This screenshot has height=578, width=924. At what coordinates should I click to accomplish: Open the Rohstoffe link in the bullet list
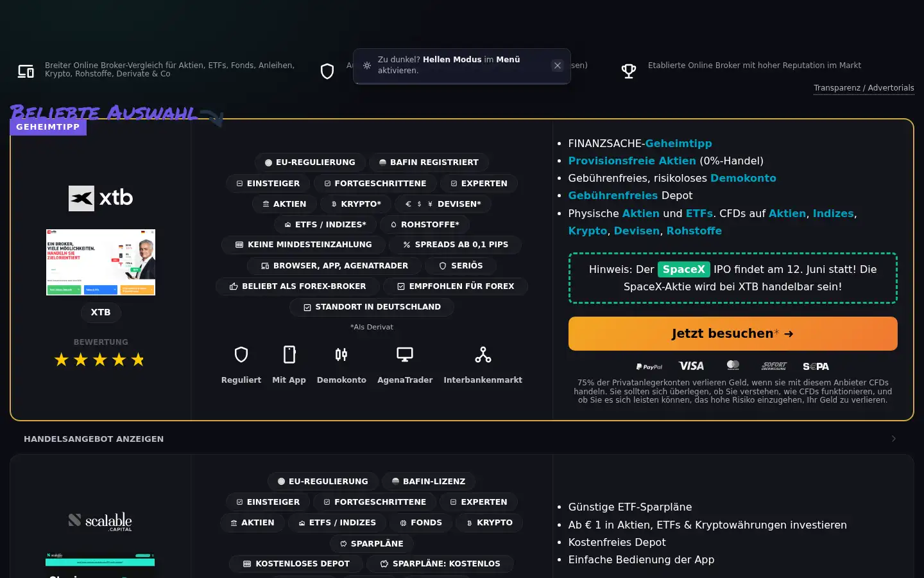point(694,231)
